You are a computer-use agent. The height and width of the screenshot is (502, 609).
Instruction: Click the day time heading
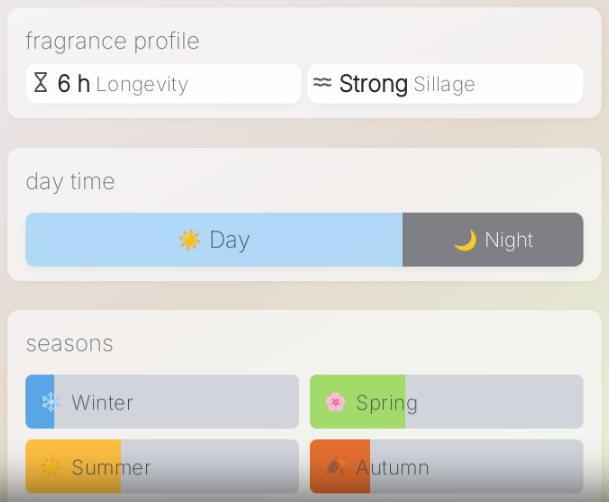coord(70,181)
